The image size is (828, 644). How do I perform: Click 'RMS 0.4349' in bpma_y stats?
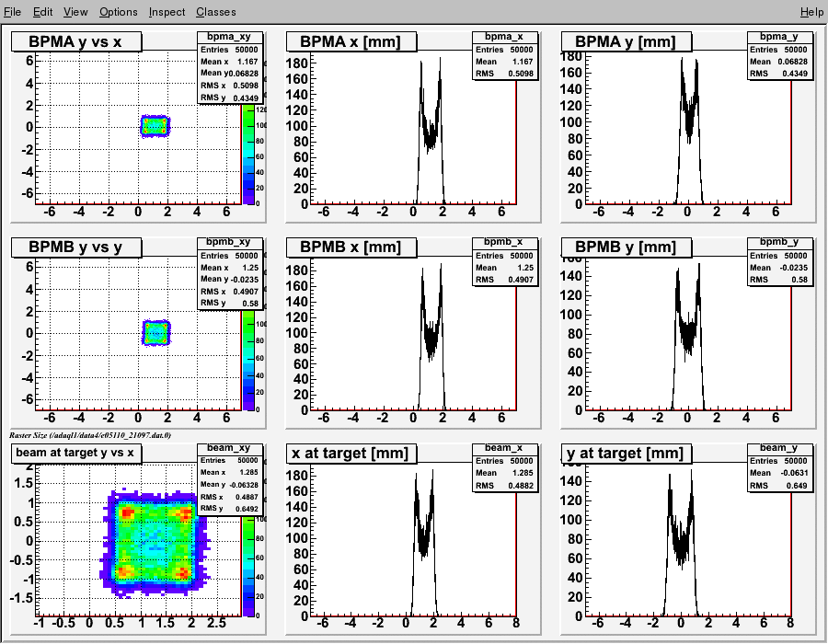coord(779,74)
